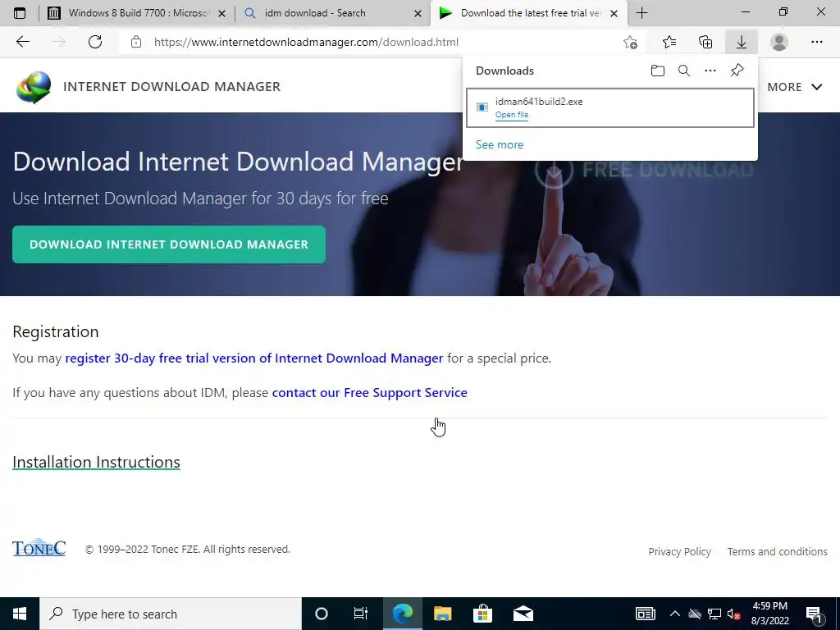Select the Download latest free trial tab
This screenshot has width=840, height=630.
[x=531, y=13]
